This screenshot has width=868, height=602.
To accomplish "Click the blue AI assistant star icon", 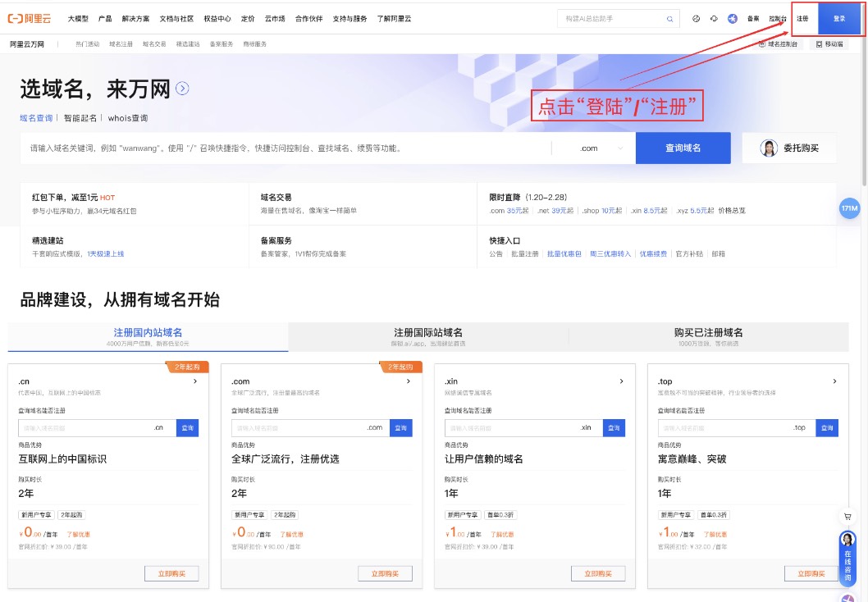I will pos(733,18).
